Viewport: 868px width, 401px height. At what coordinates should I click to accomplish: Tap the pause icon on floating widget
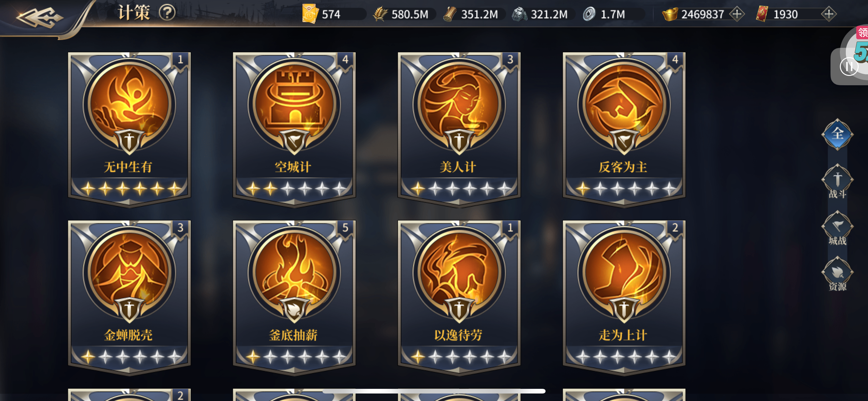pos(848,67)
